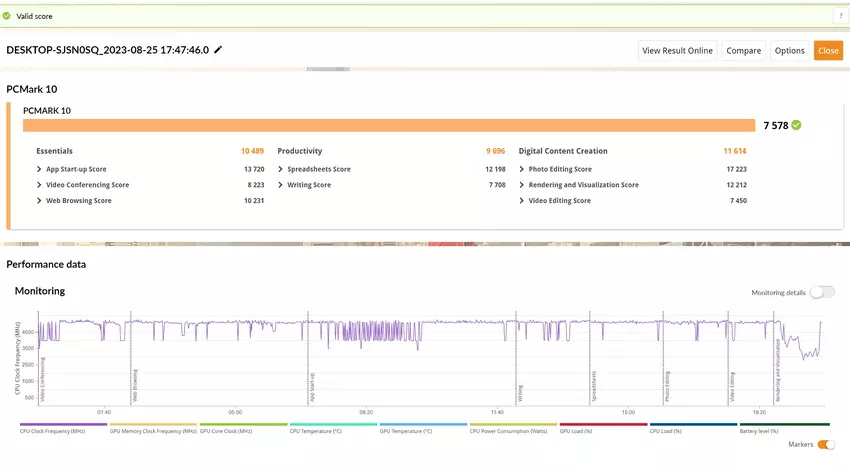Viewport: 850px width, 474px height.
Task: Expand Rendering and Visualization Score
Action: coord(522,185)
